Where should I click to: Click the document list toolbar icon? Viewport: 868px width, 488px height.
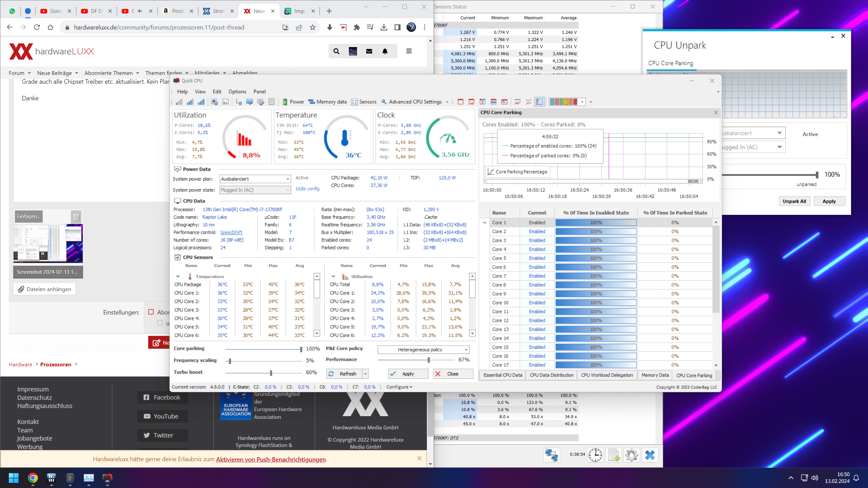pyautogui.click(x=272, y=102)
